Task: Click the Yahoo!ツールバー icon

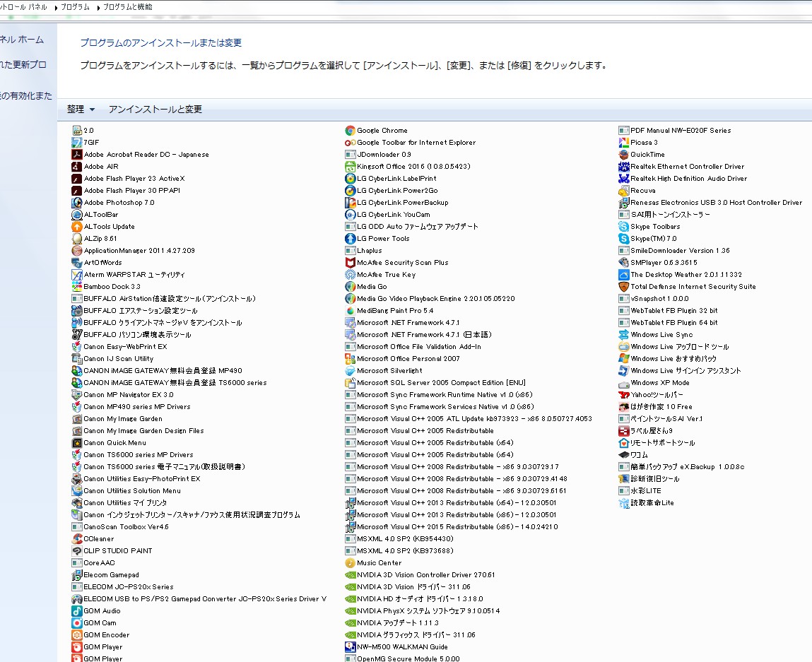Action: pos(623,394)
